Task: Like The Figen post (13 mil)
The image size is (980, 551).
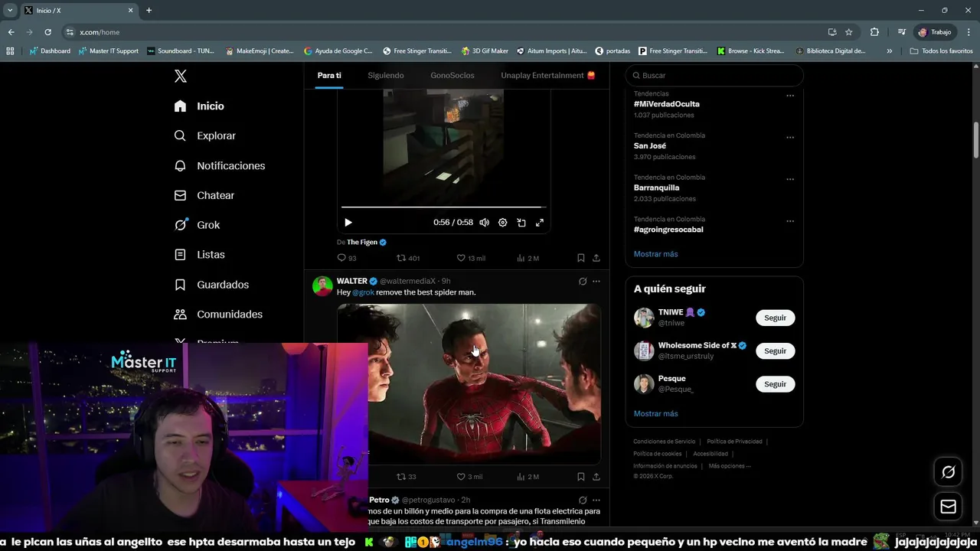Action: coord(471,258)
